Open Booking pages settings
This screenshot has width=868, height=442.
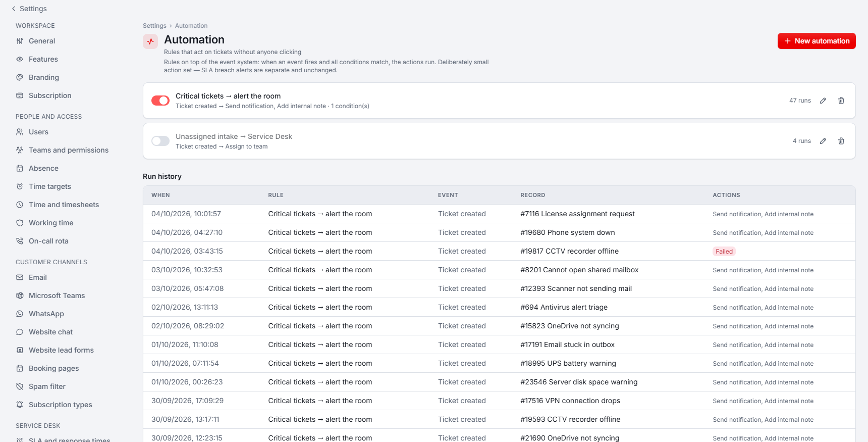53,368
